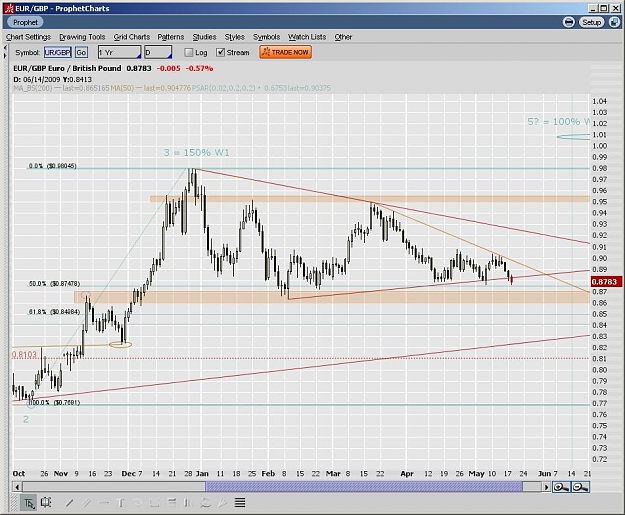Zoom in with first magnifier button

tap(561, 487)
